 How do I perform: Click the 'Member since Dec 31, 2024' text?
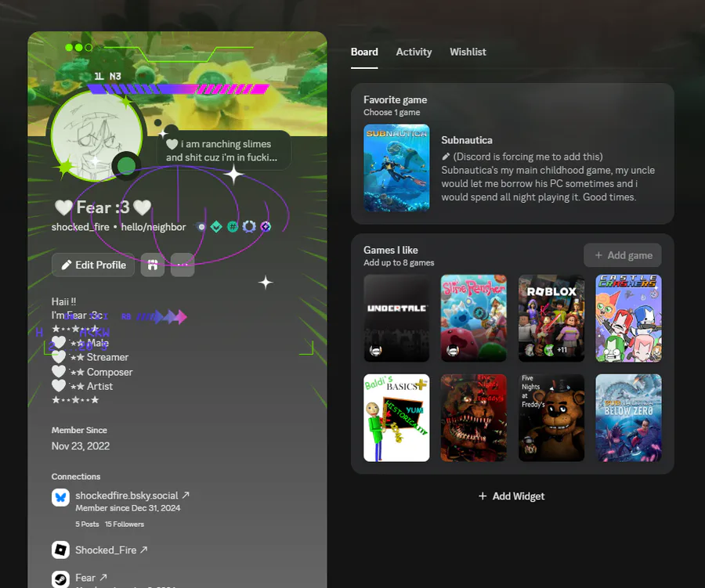point(128,508)
